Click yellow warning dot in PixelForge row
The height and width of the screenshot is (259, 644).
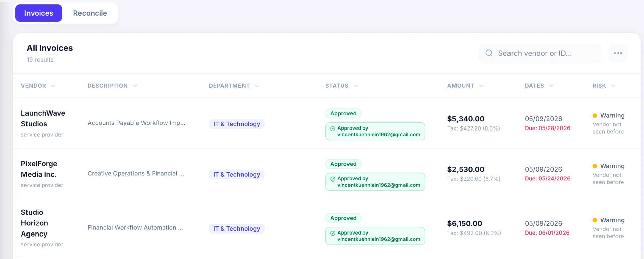point(595,166)
